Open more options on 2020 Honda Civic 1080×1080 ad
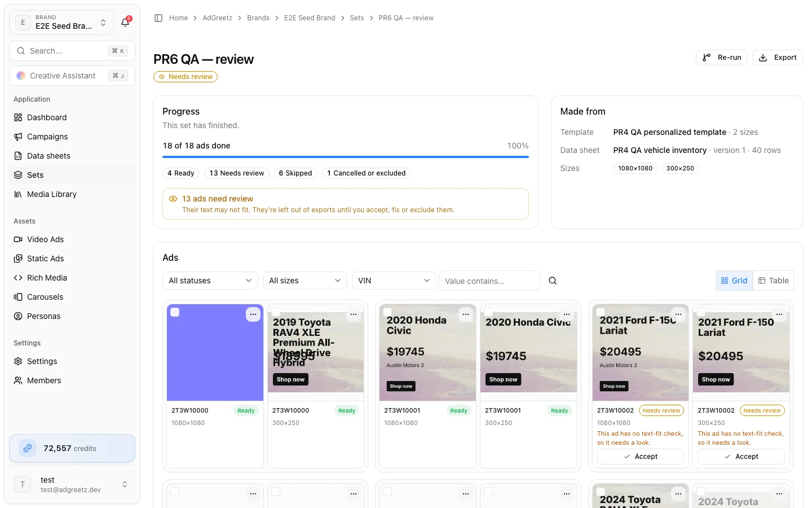Image resolution: width=812 pixels, height=508 pixels. 466,314
